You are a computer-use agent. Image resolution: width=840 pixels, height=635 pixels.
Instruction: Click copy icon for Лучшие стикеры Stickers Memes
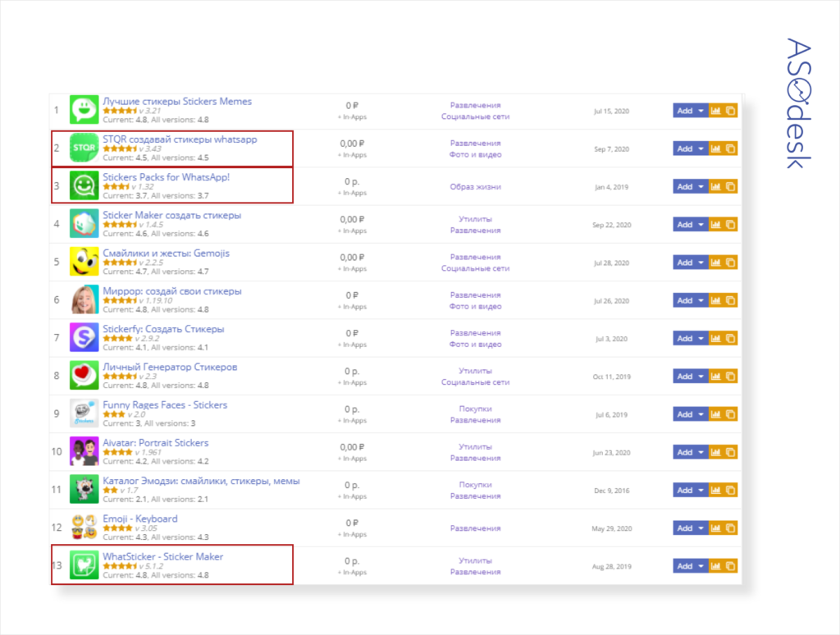click(x=730, y=111)
